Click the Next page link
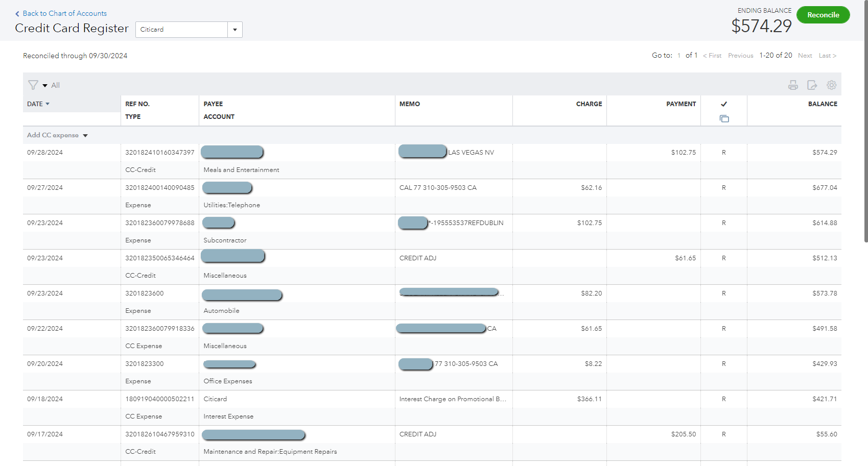868x466 pixels. click(805, 56)
